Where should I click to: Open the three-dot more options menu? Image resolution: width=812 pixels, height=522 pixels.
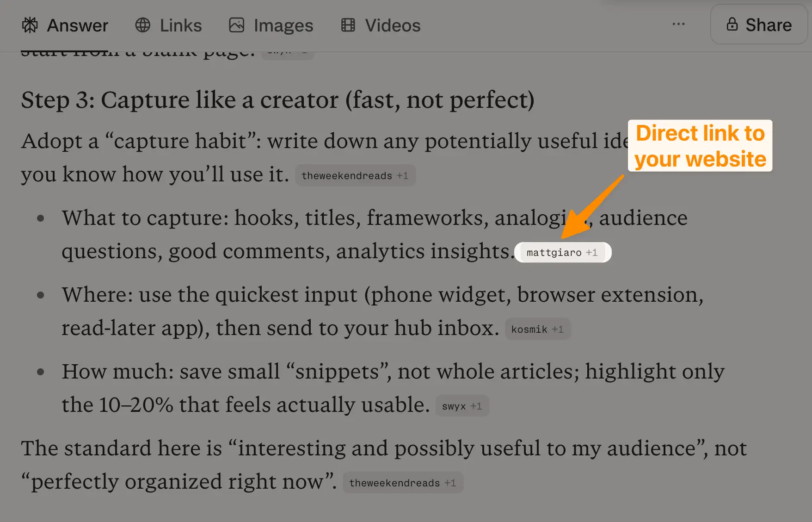tap(678, 25)
